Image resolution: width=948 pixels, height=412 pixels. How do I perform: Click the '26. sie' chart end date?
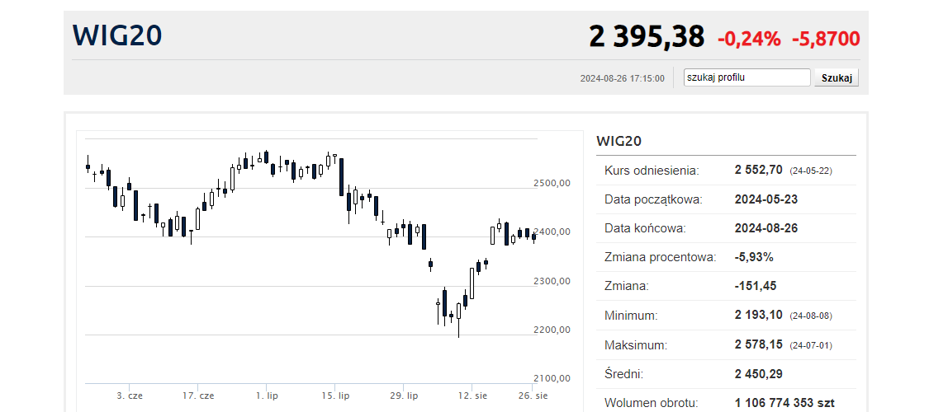[534, 396]
